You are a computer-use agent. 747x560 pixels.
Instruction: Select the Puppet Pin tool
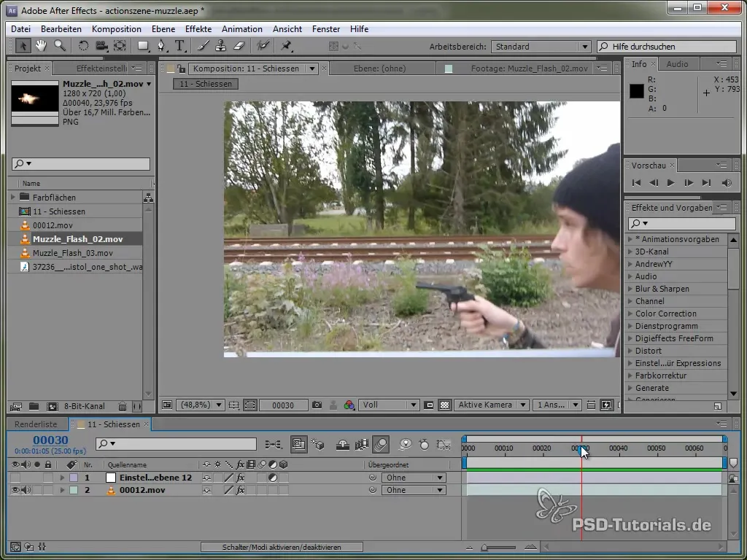[286, 46]
